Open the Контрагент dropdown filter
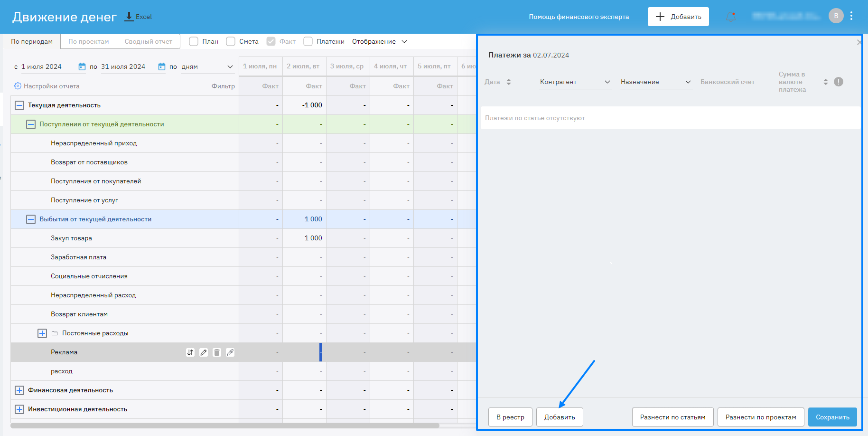 coord(575,82)
